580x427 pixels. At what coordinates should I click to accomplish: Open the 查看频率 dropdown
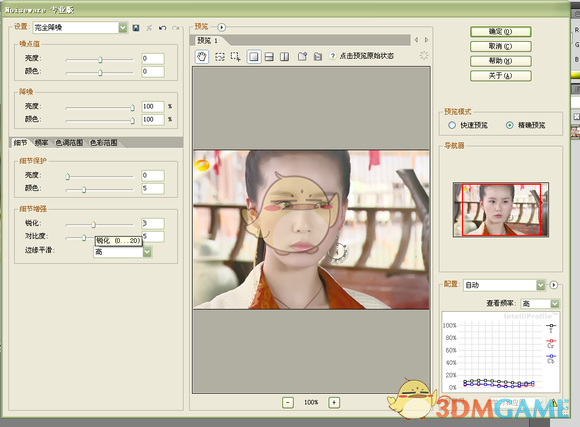pos(540,304)
